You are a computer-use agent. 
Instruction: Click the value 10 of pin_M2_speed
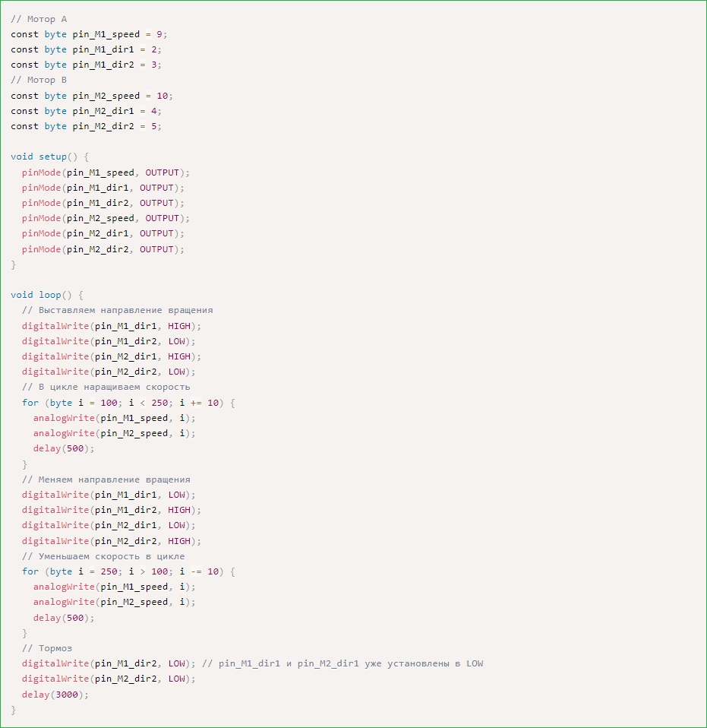coord(162,96)
